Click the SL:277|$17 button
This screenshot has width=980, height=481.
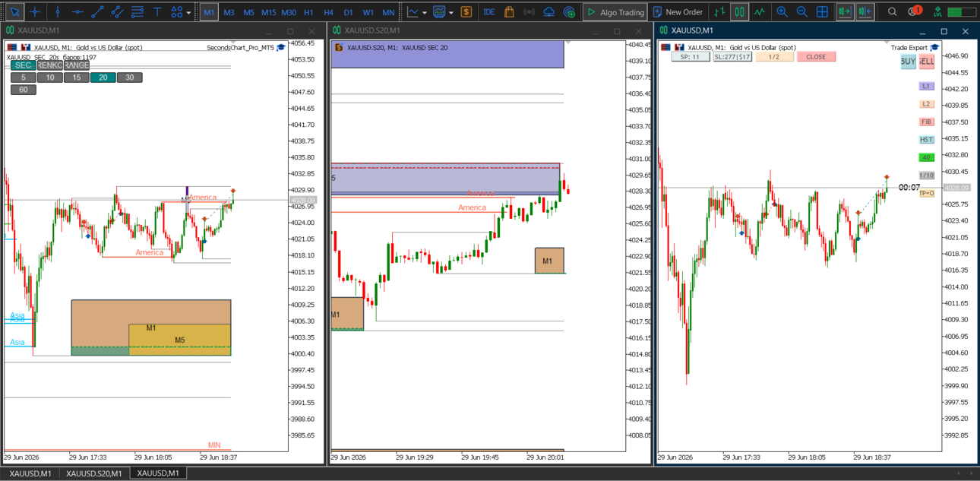732,57
